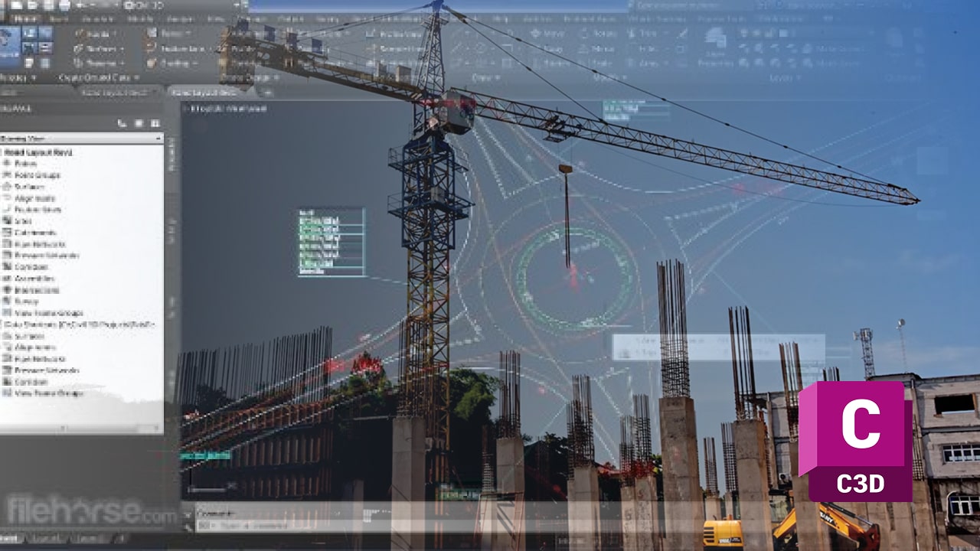
Task: Click the Civil 3D product logo
Action: [855, 442]
